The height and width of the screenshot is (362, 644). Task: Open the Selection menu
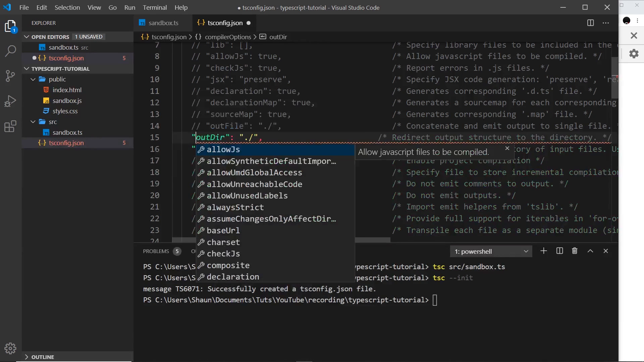(x=67, y=7)
